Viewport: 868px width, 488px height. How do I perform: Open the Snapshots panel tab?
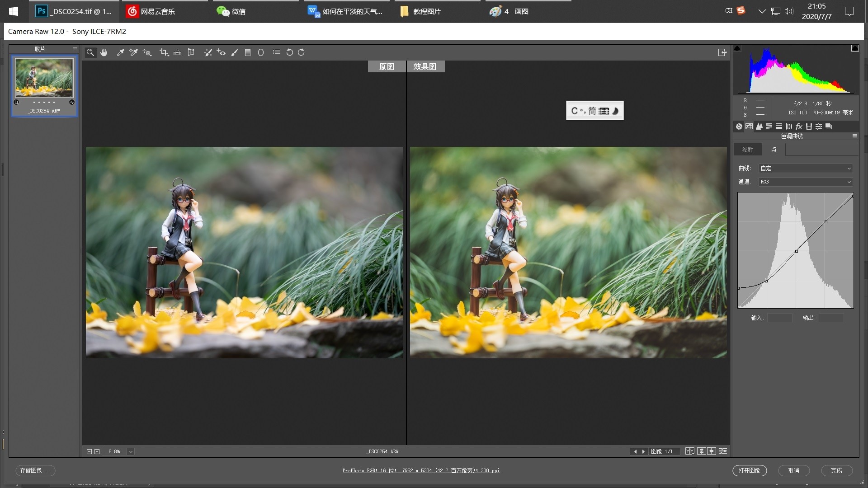[829, 127]
